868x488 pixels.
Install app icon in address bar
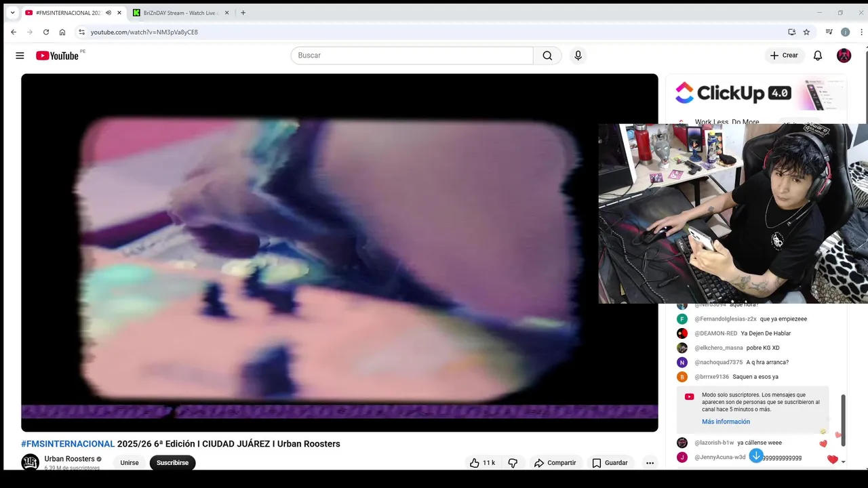[x=791, y=32]
